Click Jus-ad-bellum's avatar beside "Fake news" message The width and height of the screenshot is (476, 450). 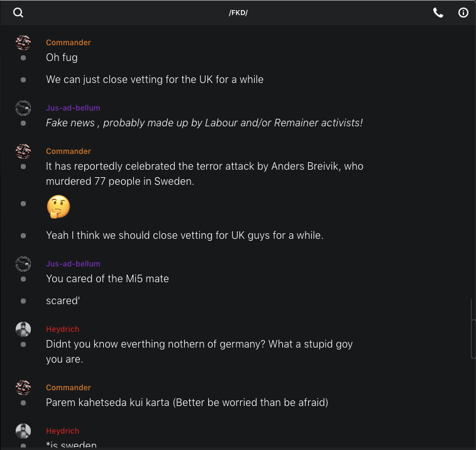(23, 108)
